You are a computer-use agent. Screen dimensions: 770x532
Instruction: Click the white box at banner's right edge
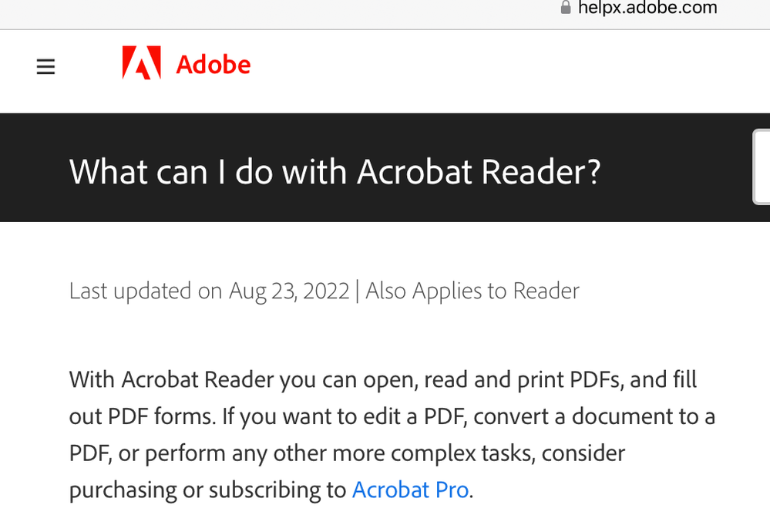pos(762,167)
